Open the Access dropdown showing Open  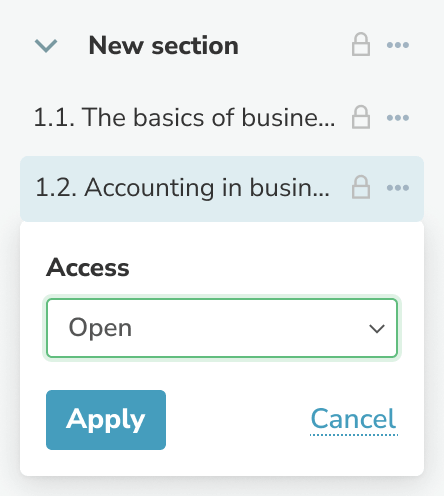click(222, 328)
